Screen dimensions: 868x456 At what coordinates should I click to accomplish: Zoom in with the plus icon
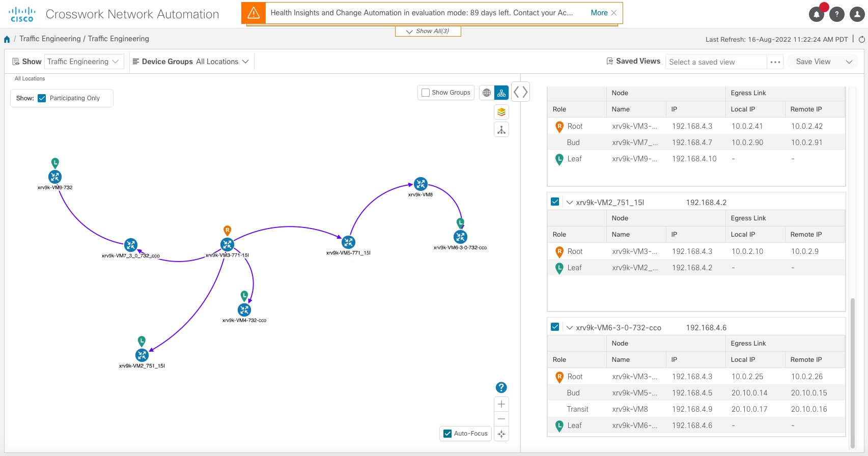[501, 404]
